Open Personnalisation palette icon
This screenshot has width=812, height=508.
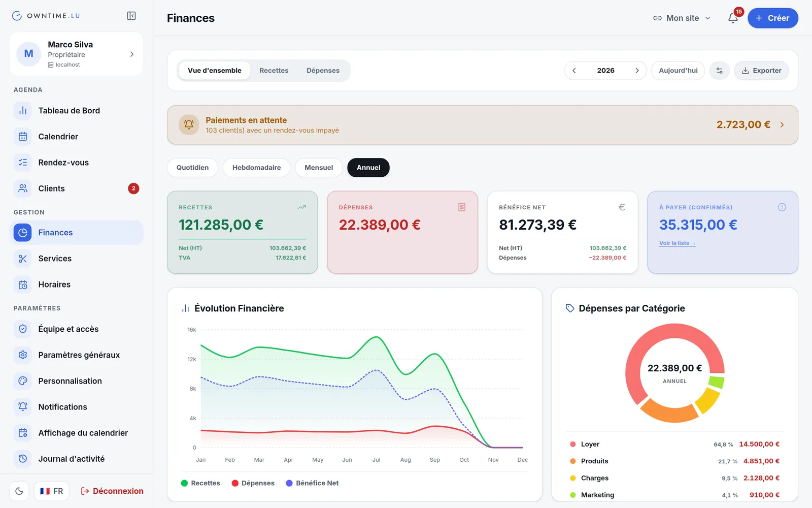click(x=23, y=381)
